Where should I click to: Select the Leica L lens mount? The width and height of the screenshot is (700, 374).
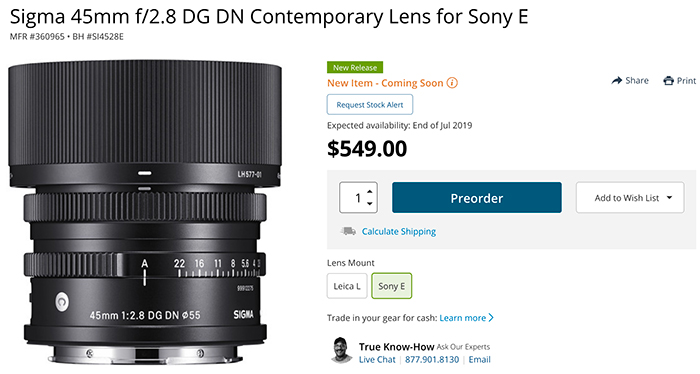347,286
